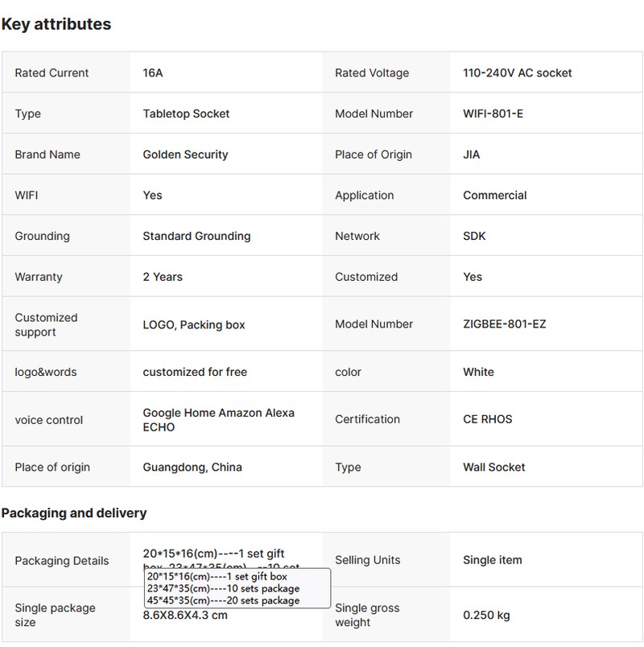644x647 pixels.
Task: Click the 16A rated current value
Action: [153, 72]
